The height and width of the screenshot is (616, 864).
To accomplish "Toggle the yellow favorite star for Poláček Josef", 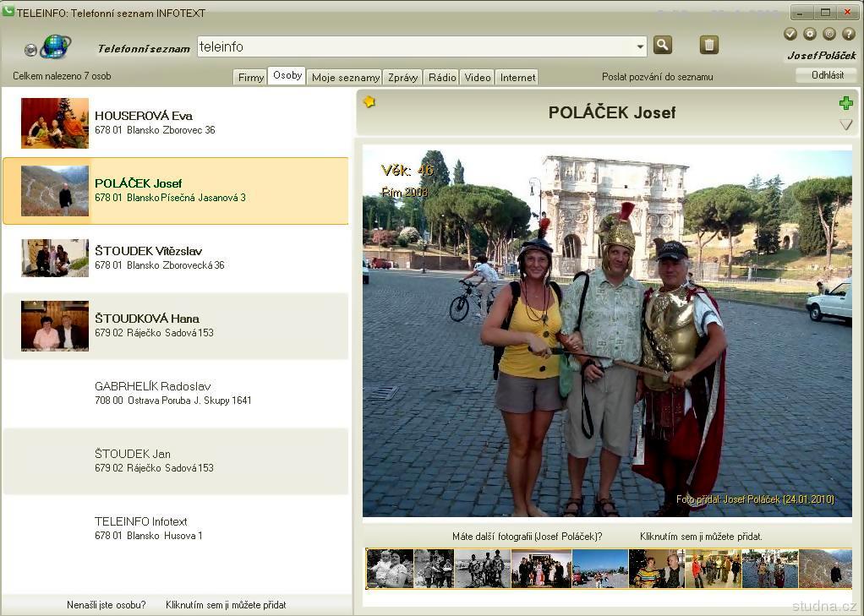I will coord(369,102).
